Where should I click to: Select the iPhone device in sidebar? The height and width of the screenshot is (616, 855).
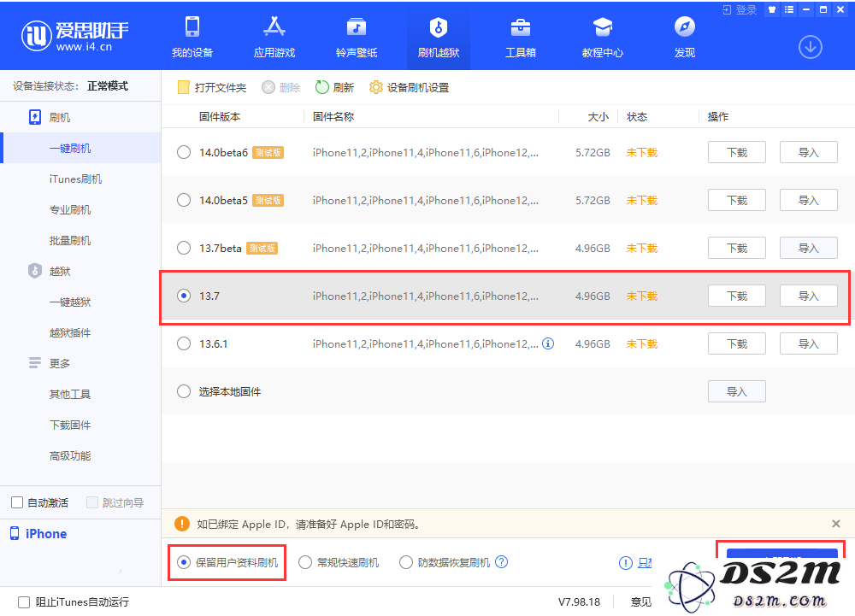point(38,534)
